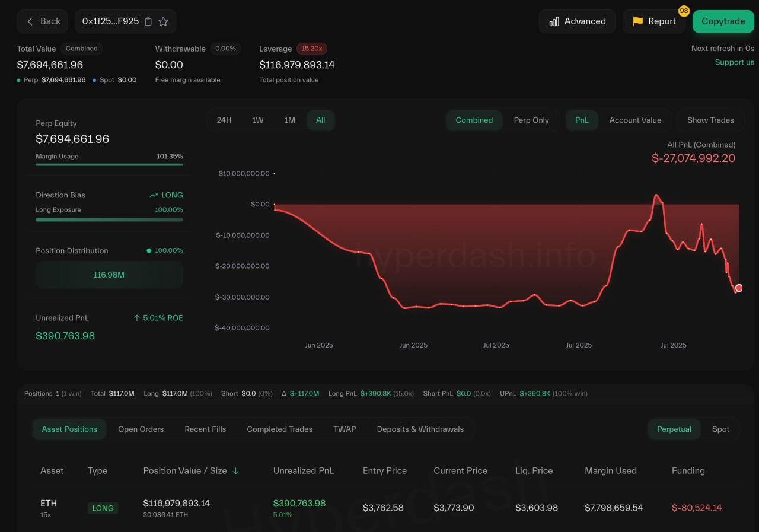The image size is (759, 532).
Task: Select the 24H time range
Action: (x=224, y=120)
